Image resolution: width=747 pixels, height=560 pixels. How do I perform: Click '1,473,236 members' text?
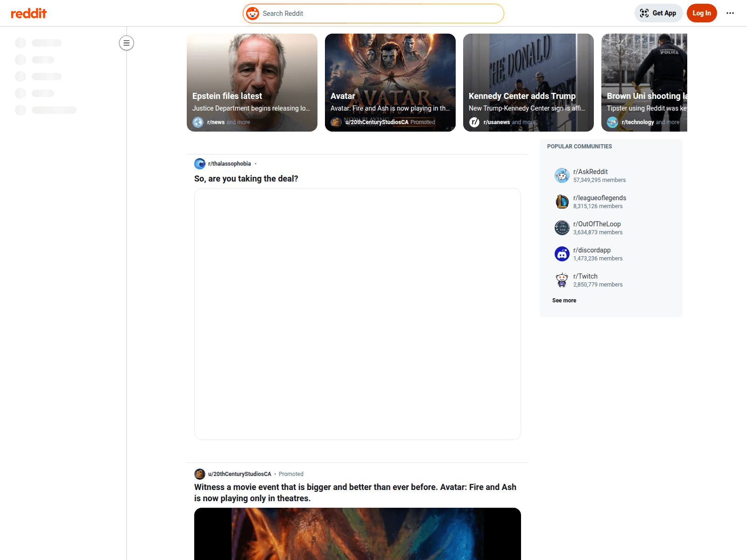(598, 259)
